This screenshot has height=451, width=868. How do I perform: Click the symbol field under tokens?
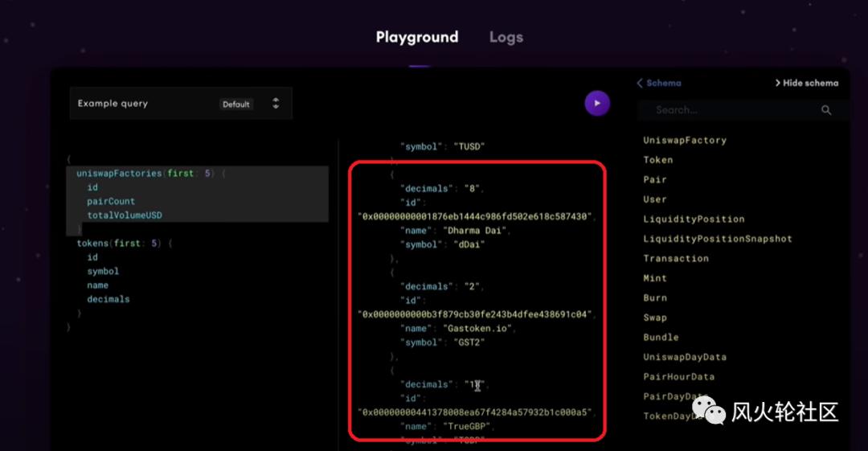(x=103, y=272)
